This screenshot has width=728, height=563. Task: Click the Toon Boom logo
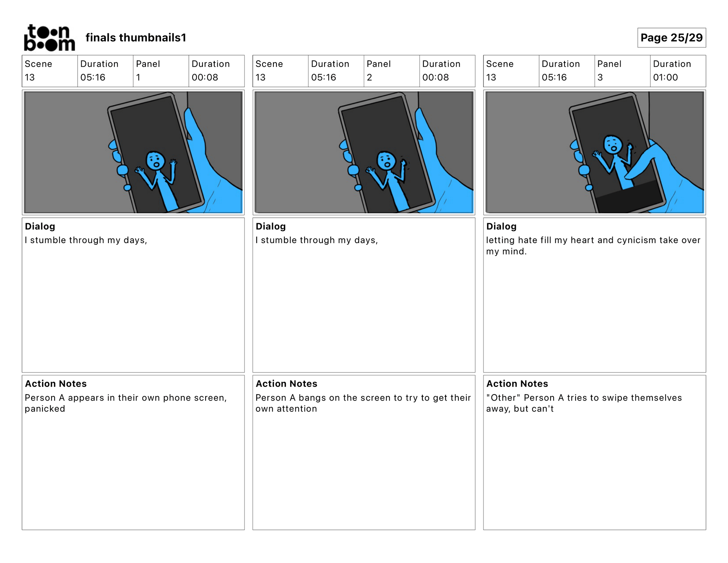pyautogui.click(x=49, y=38)
